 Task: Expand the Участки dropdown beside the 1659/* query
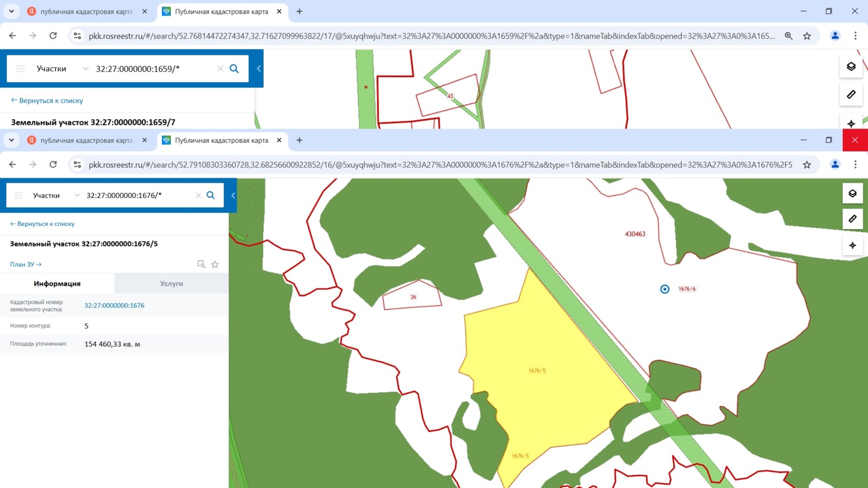coord(85,68)
